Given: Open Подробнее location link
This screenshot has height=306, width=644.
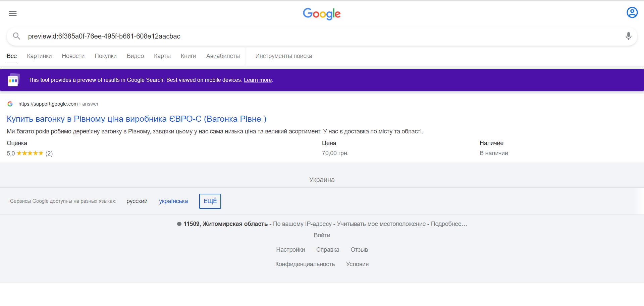Looking at the screenshot, I should tap(449, 224).
